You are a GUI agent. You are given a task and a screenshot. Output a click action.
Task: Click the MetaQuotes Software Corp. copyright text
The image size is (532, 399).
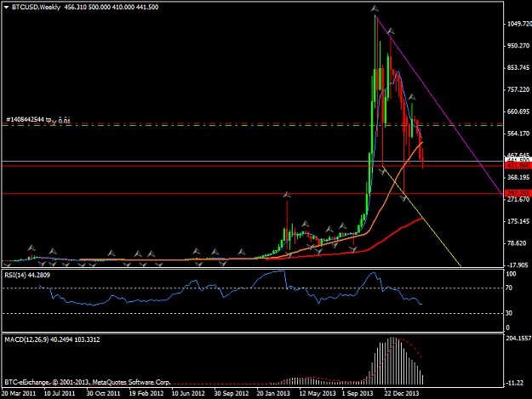point(87,382)
